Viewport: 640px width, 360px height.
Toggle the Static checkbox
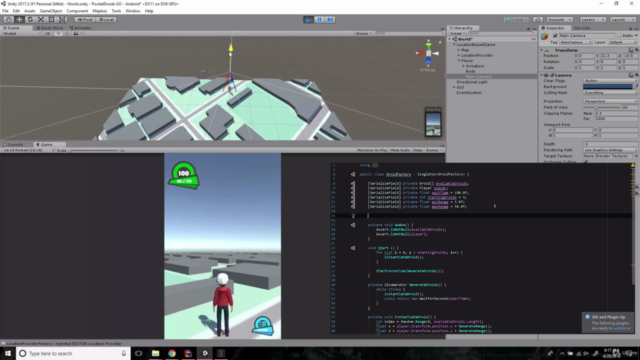619,36
